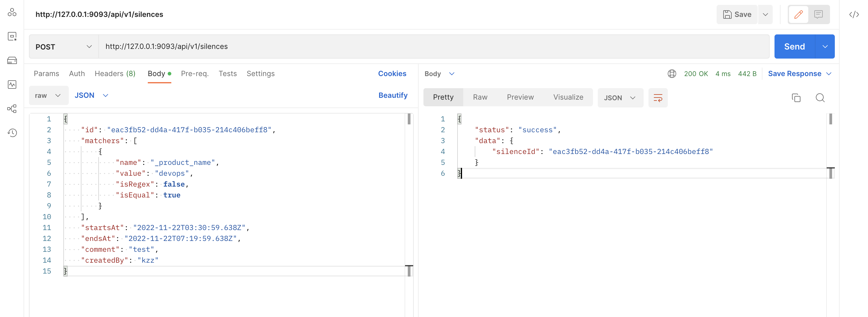Image resolution: width=868 pixels, height=317 pixels.
Task: Open the response JSON format dropdown
Action: [x=620, y=98]
